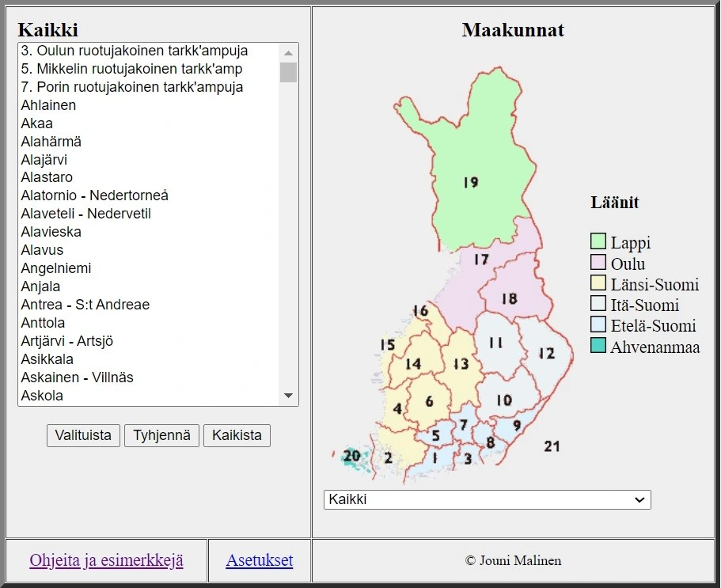
Task: Select region 18 on the map
Action: (x=509, y=298)
